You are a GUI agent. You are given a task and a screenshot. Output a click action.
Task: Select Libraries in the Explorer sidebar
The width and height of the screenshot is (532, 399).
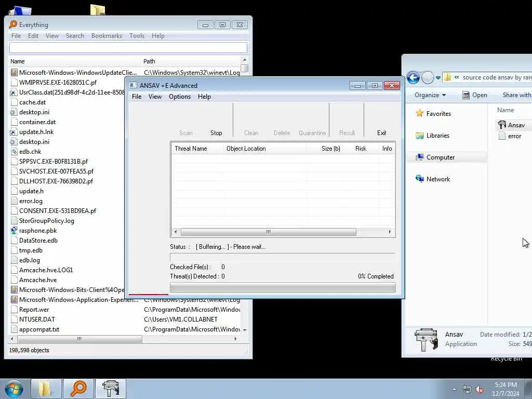click(437, 136)
